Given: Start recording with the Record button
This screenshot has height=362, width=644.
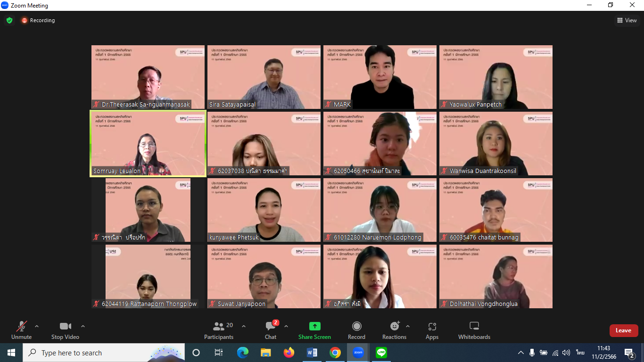Looking at the screenshot, I should click(x=357, y=330).
